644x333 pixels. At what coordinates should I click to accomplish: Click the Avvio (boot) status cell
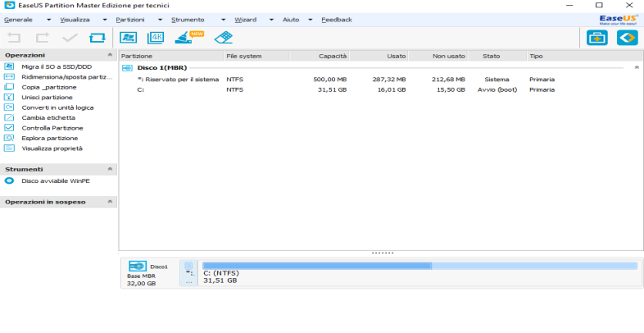497,89
